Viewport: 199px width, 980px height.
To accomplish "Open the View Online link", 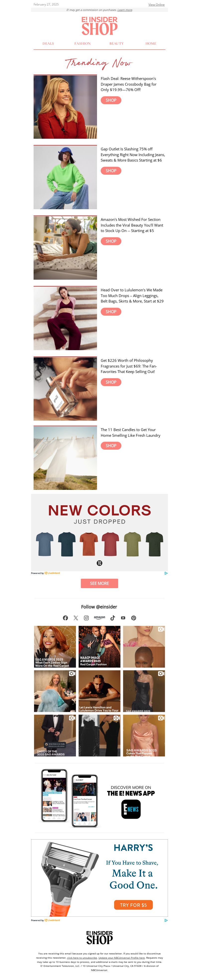I will (x=156, y=4).
